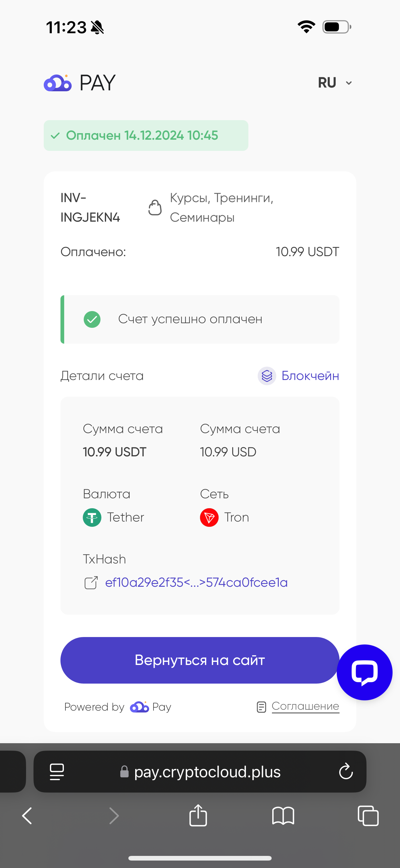Tap the Blockchain layers icon
Image resolution: width=400 pixels, height=868 pixels.
click(x=267, y=376)
